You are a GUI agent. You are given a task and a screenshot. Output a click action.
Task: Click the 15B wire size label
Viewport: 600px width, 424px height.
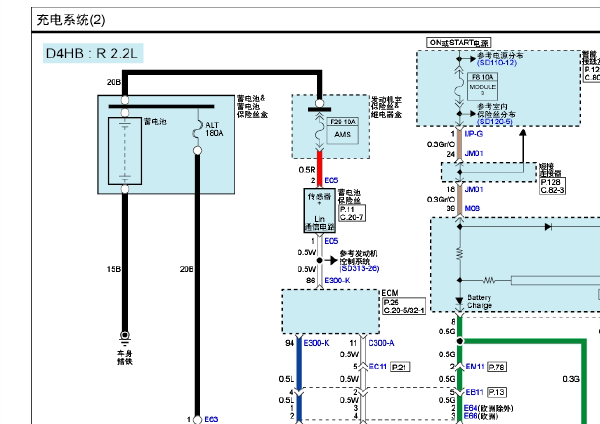114,269
